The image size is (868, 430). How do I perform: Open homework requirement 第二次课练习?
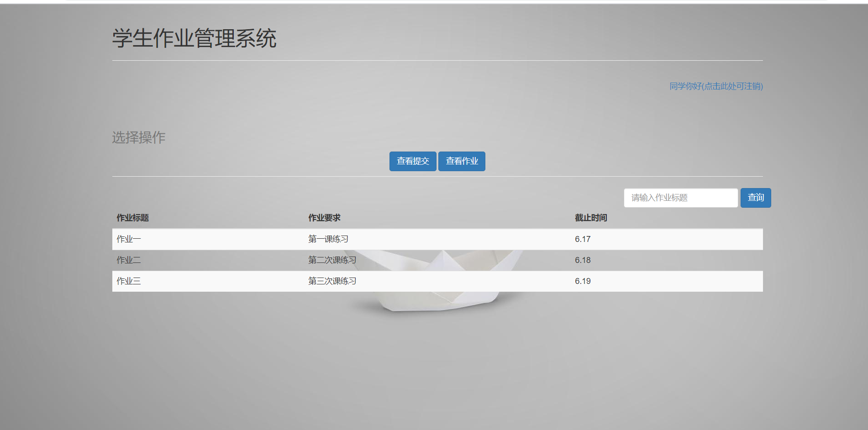point(332,260)
